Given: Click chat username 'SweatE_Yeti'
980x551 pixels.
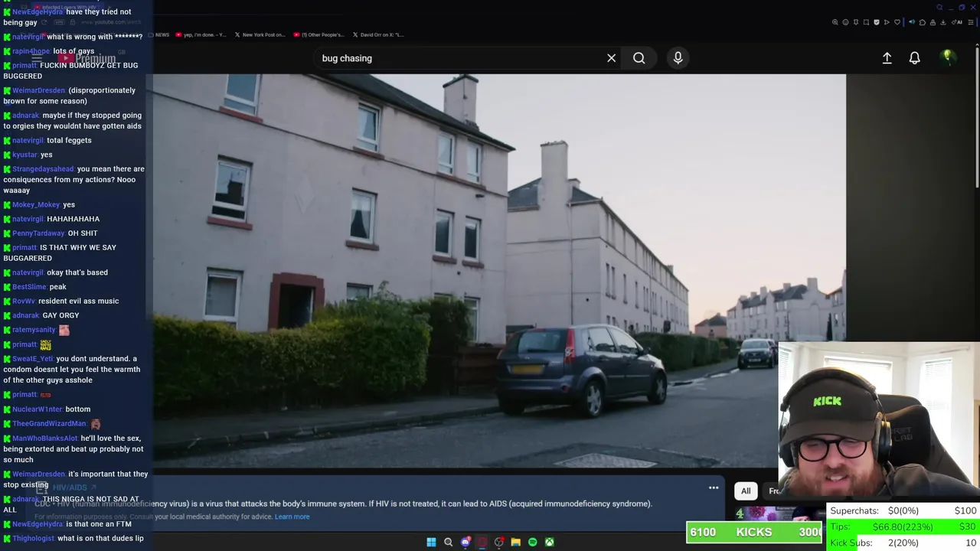Looking at the screenshot, I should coord(32,359).
